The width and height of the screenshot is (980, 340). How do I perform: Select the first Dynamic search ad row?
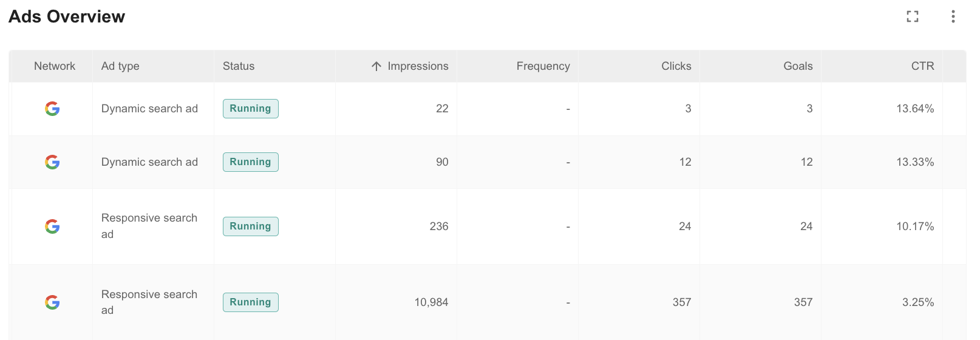click(x=488, y=109)
